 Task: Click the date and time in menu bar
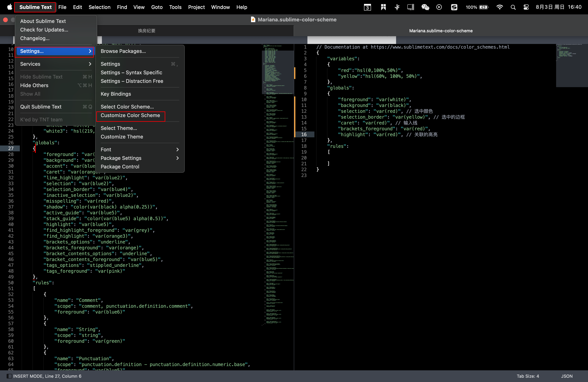click(558, 7)
